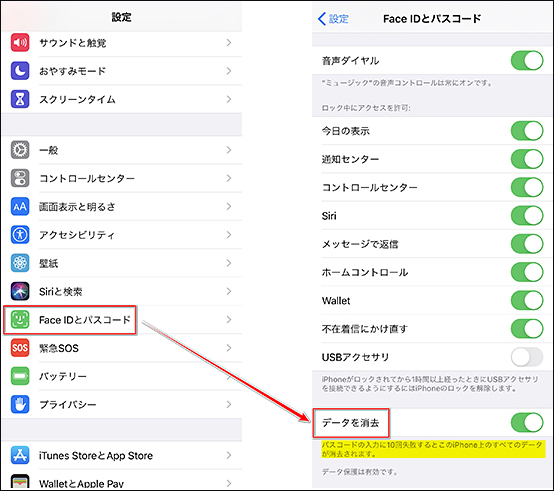This screenshot has height=491, width=554.
Task: Select the アクセシビリティ row label
Action: (77, 235)
